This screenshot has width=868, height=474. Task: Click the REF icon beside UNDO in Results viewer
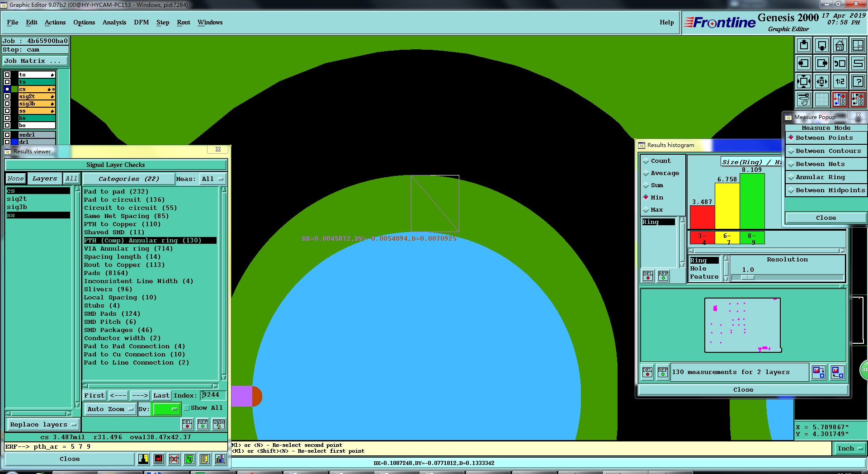(203, 424)
